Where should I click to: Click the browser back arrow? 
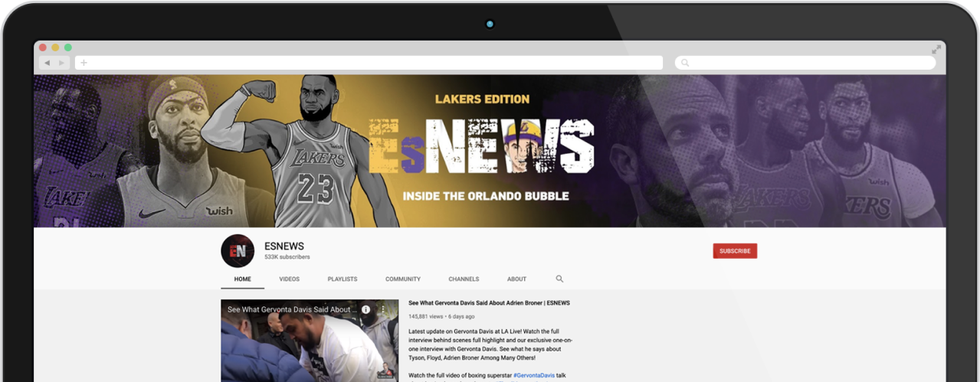pyautogui.click(x=47, y=63)
